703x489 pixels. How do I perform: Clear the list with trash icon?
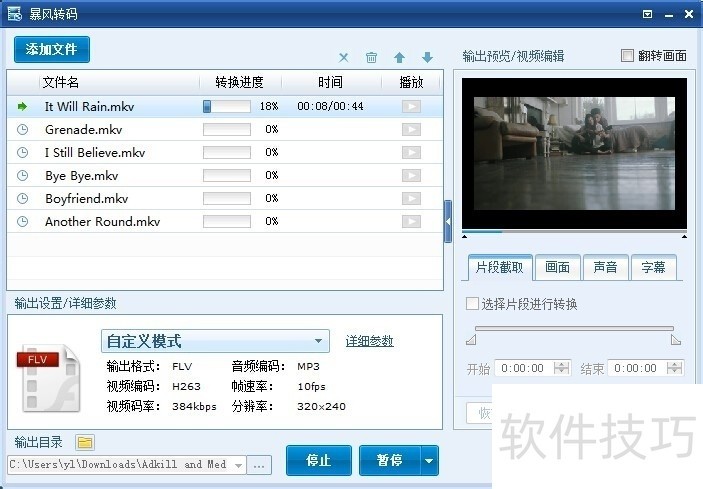pyautogui.click(x=371, y=57)
